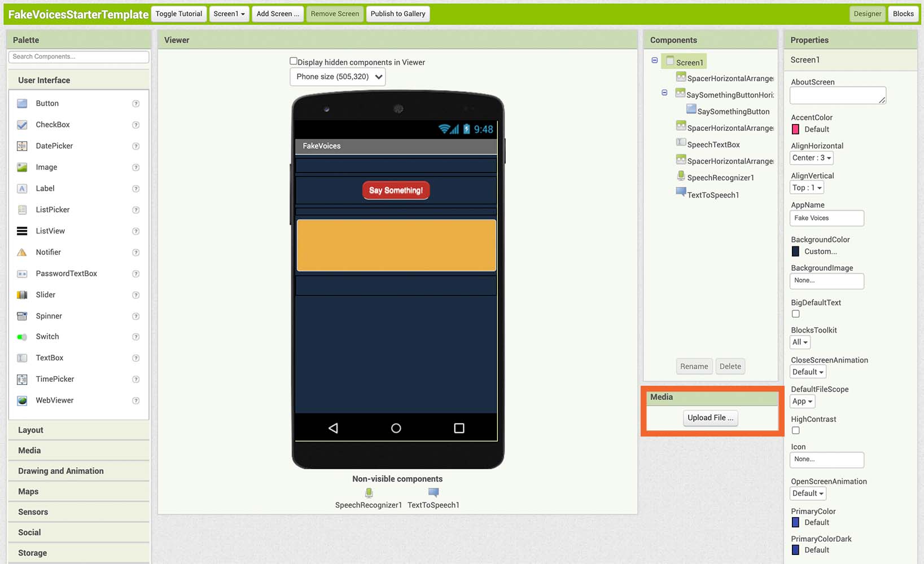
Task: Click Add Screen button
Action: [278, 14]
